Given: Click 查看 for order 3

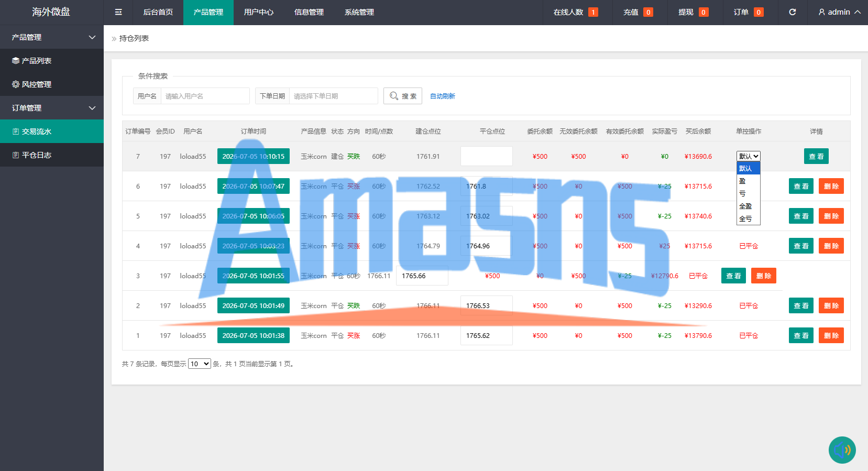Looking at the screenshot, I should point(733,276).
